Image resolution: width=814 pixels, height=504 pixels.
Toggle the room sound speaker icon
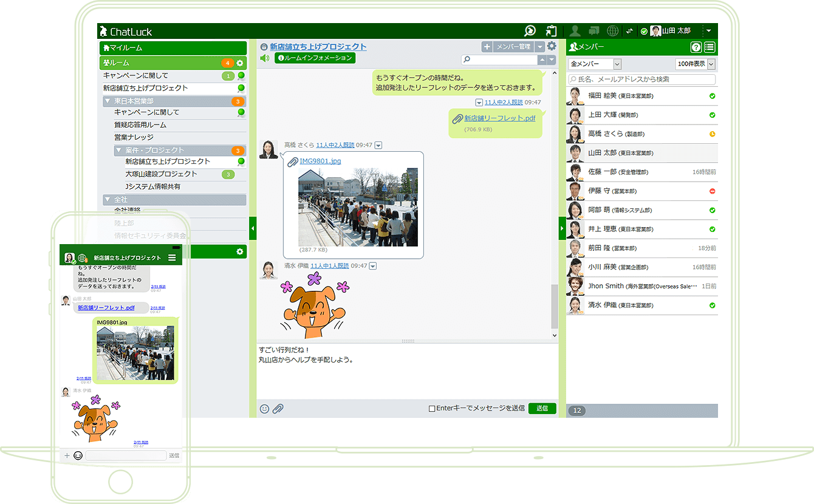pos(264,58)
